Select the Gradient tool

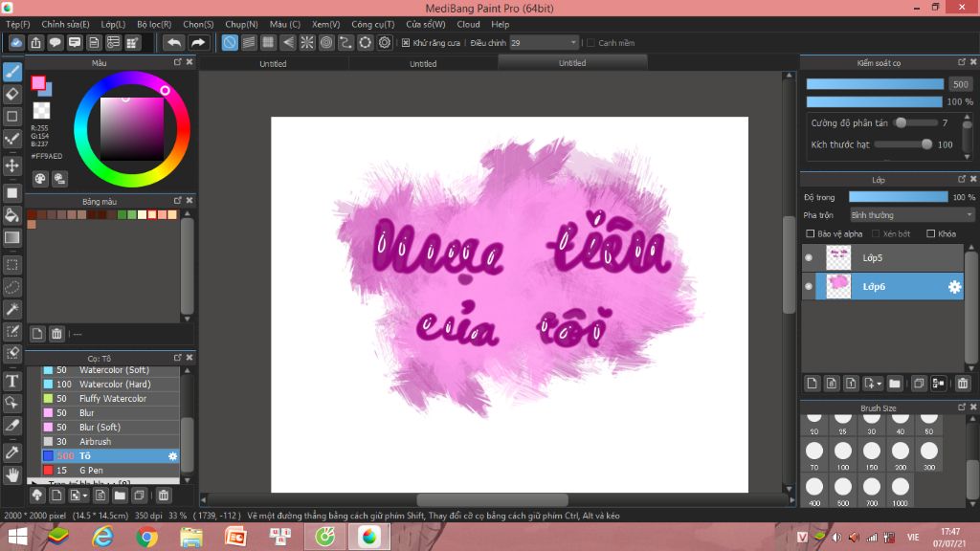pyautogui.click(x=11, y=237)
